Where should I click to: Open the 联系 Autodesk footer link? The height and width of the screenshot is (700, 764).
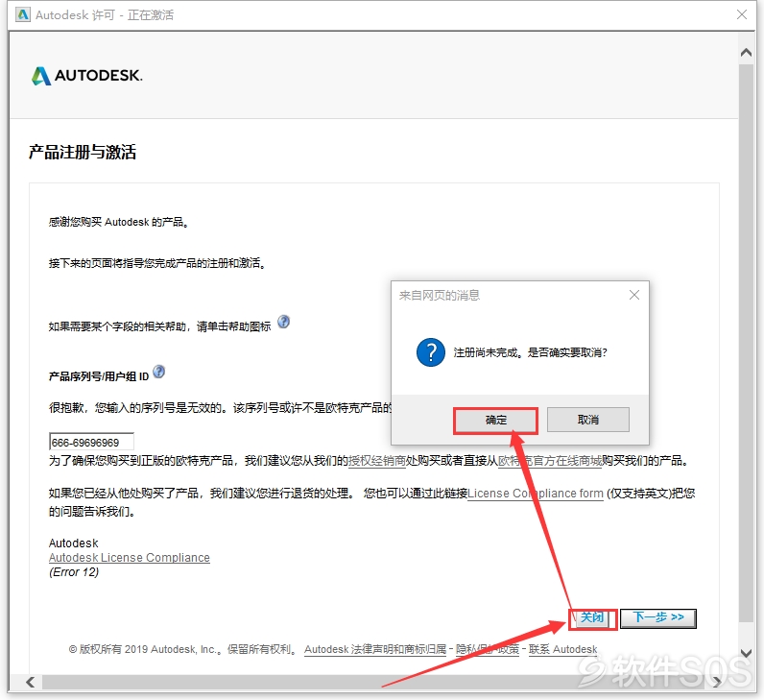tap(562, 649)
